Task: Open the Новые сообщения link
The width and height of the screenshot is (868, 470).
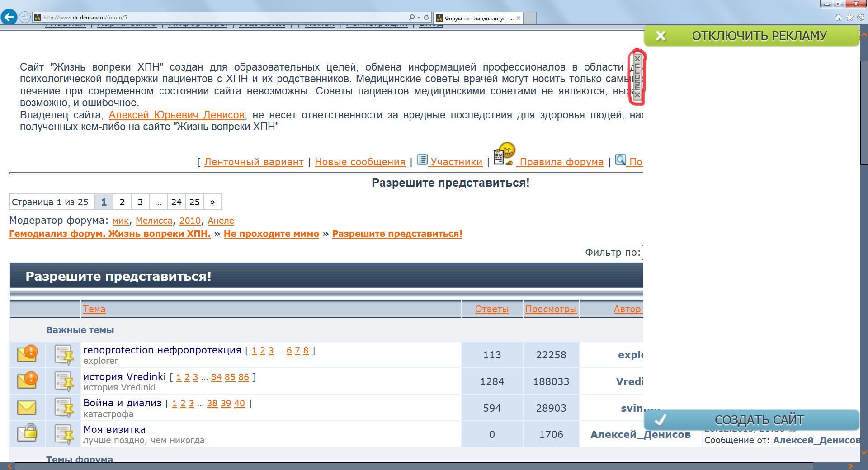Action: click(x=360, y=162)
